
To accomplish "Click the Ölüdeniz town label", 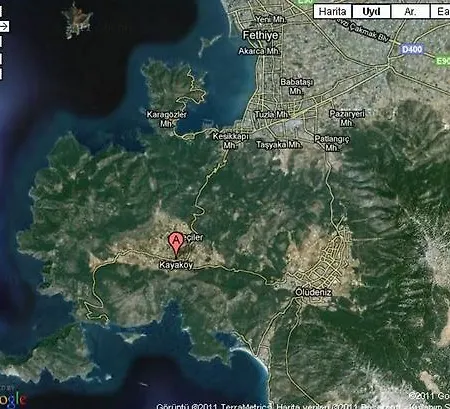I will pos(313,292).
